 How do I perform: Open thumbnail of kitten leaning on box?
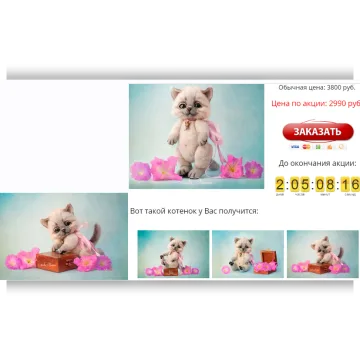(x=323, y=254)
